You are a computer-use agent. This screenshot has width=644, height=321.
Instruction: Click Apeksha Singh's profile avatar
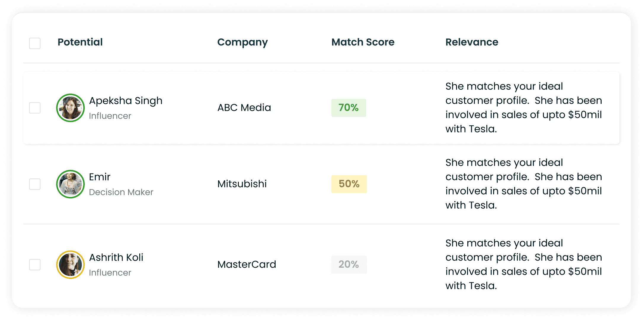pyautogui.click(x=71, y=108)
